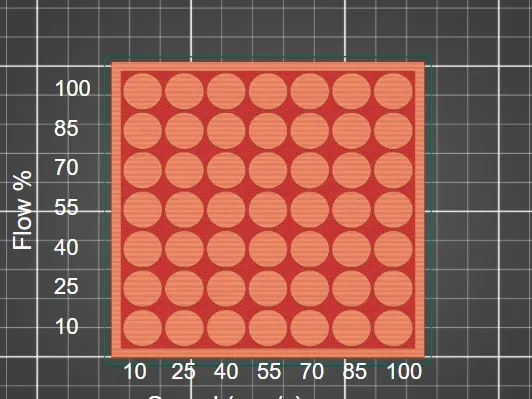Viewport: 532px width, 399px height.
Task: Select the circle at flow 10, speed 55
Action: click(268, 328)
